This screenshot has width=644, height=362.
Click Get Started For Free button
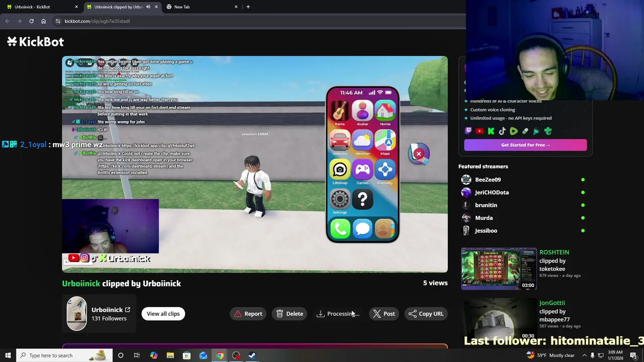pyautogui.click(x=525, y=145)
